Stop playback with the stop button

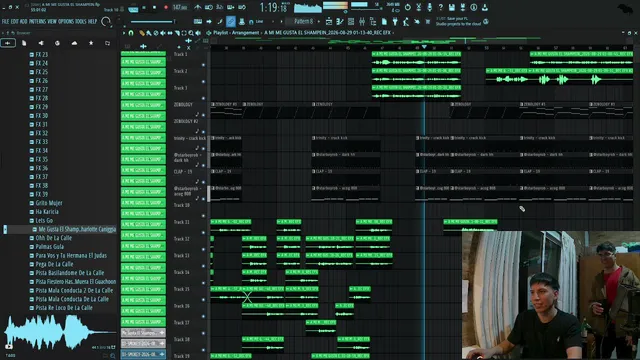154,8
